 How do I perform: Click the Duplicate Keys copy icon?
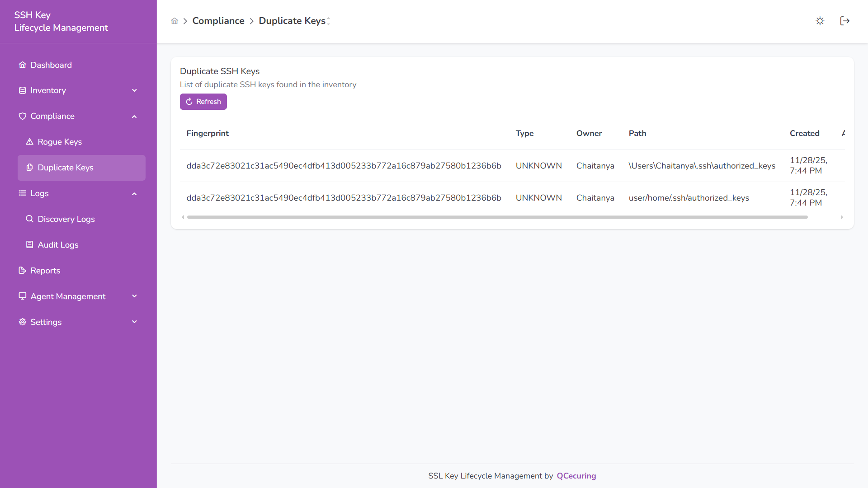(30, 167)
